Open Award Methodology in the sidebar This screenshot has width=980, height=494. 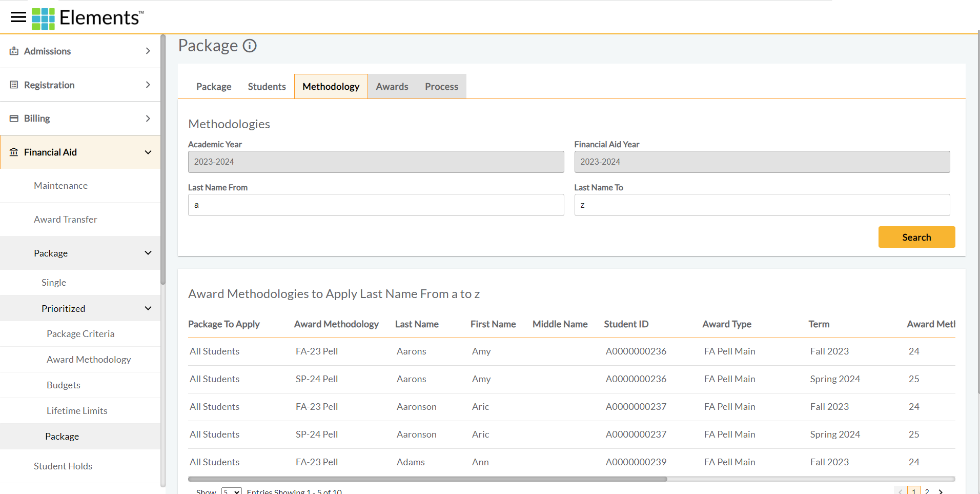89,360
